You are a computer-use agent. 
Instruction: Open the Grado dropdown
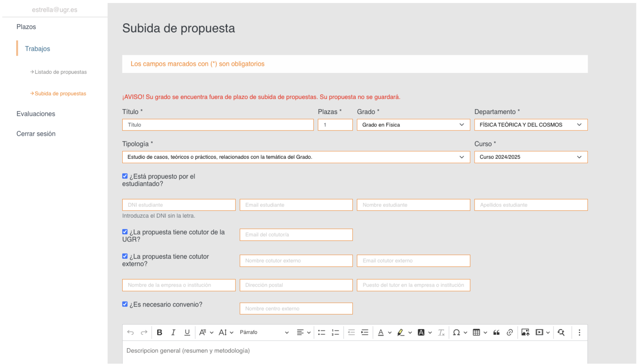click(413, 125)
